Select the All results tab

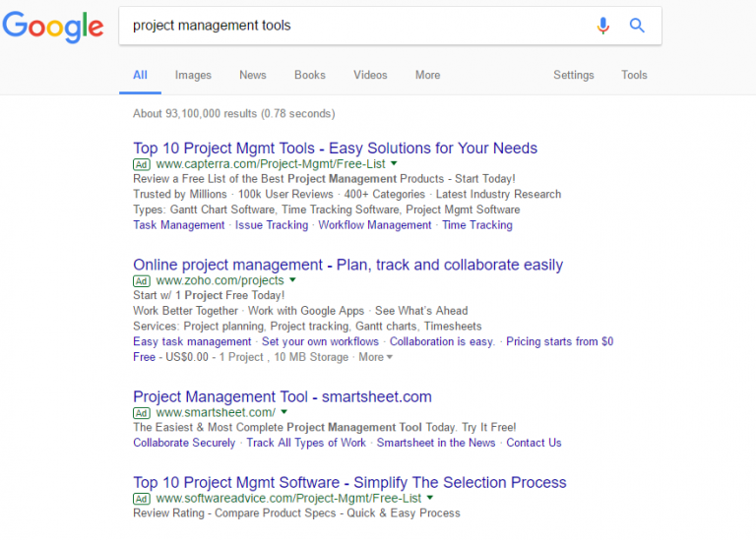click(x=141, y=75)
